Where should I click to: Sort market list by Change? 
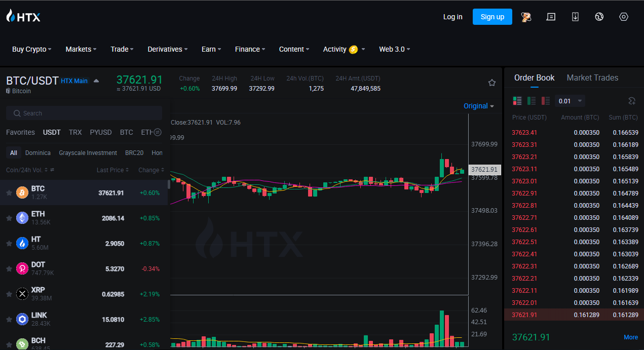click(x=151, y=170)
